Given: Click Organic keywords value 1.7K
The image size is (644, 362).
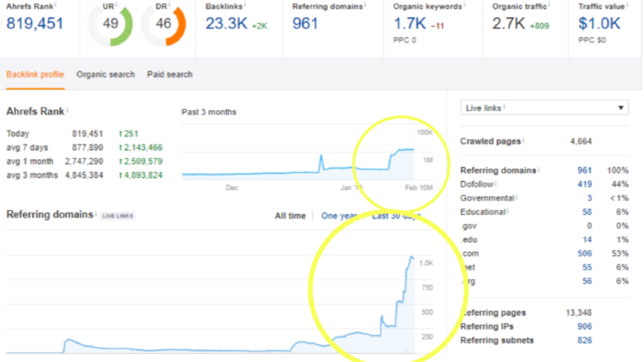Looking at the screenshot, I should [x=409, y=24].
